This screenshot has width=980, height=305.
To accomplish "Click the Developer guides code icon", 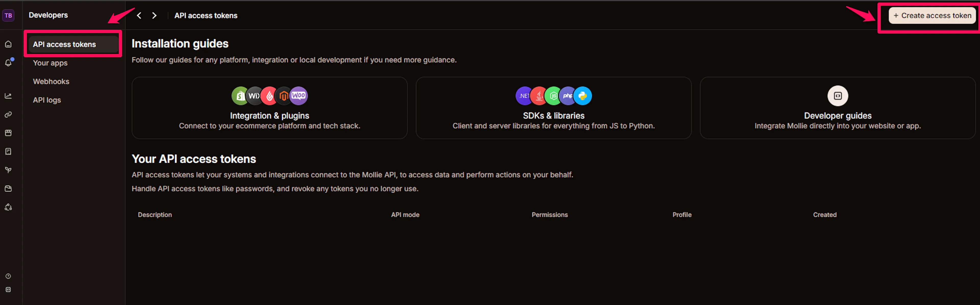I will coord(838,96).
